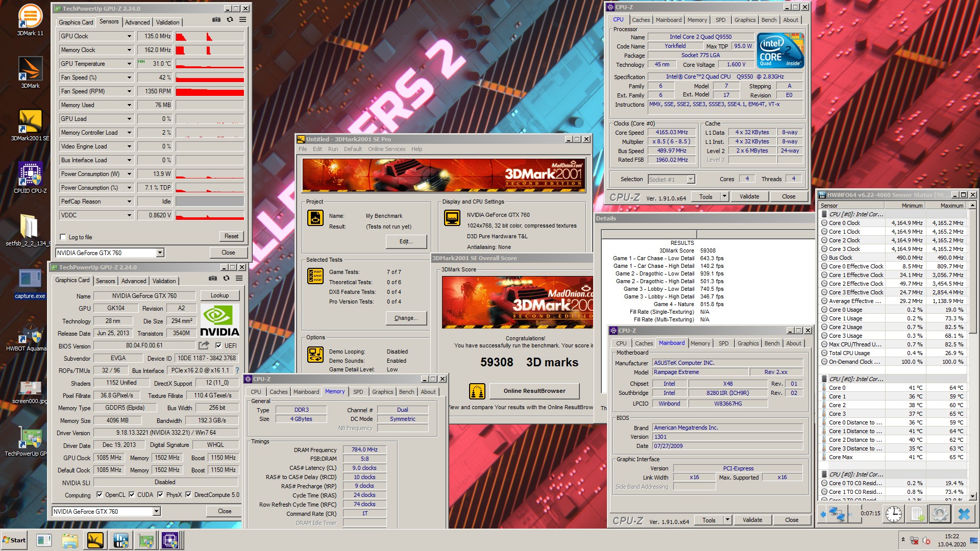This screenshot has height=551, width=980.
Task: Open the GPU Temperature sensor dropdown
Action: pyautogui.click(x=129, y=64)
